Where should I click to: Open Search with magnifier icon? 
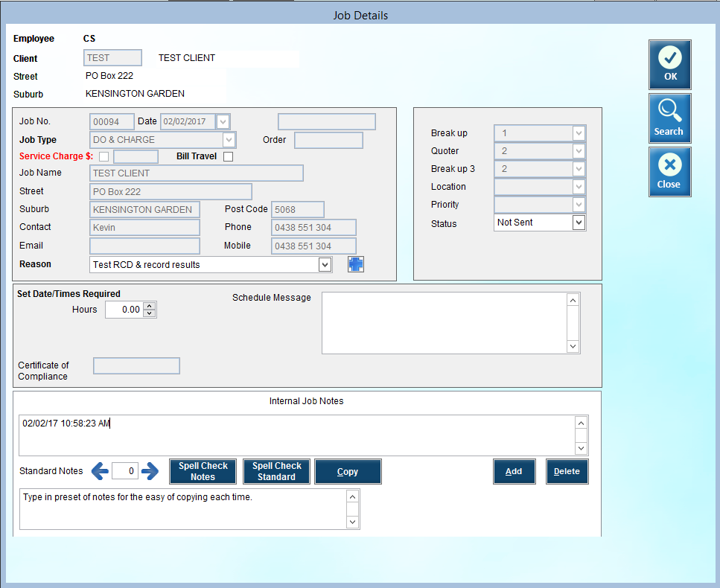pyautogui.click(x=669, y=118)
